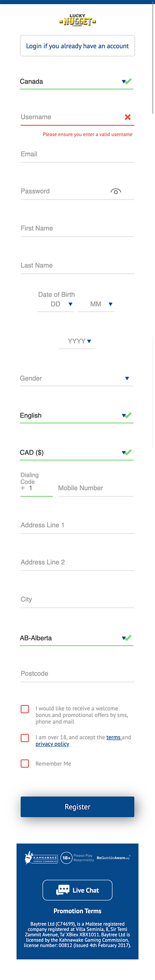Click the Email input field
Screen dimensions: 155x980
pyautogui.click(x=77, y=154)
